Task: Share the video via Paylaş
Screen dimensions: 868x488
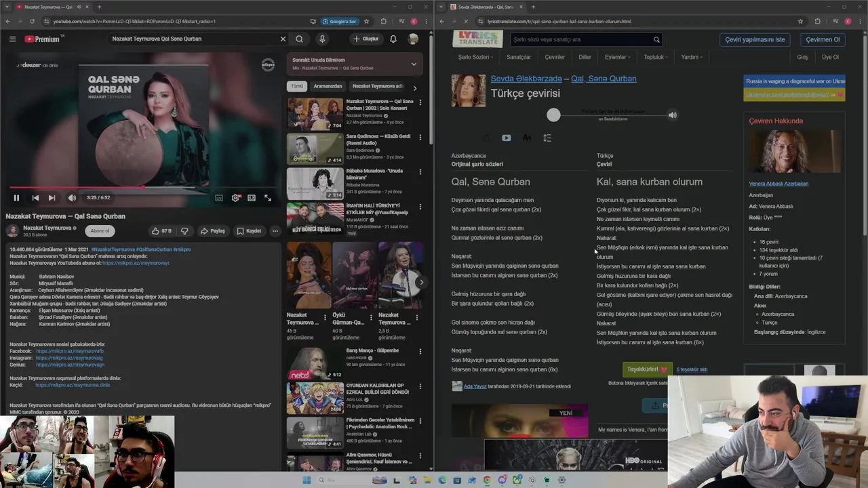Action: (x=212, y=231)
